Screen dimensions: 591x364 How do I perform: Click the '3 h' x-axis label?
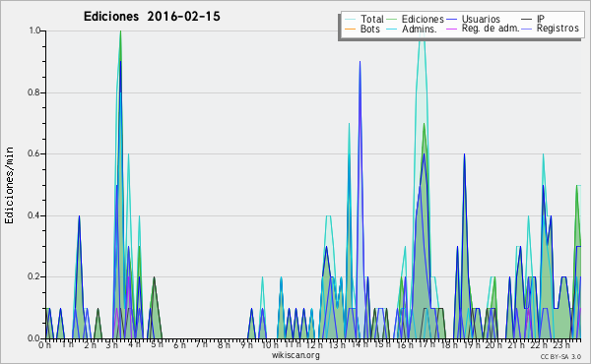[x=112, y=345]
